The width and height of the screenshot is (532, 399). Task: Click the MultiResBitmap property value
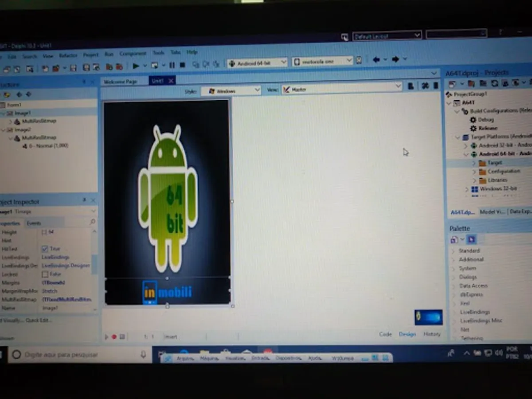(x=66, y=300)
